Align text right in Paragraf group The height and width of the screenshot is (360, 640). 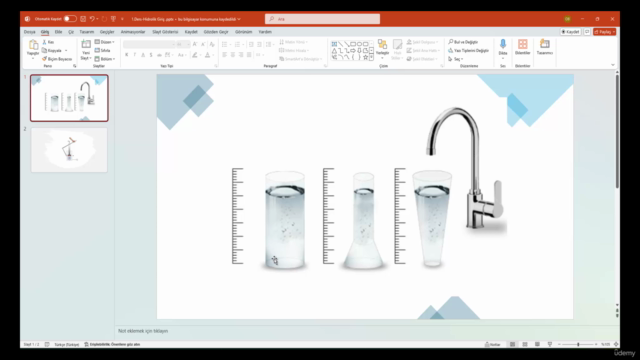241,55
